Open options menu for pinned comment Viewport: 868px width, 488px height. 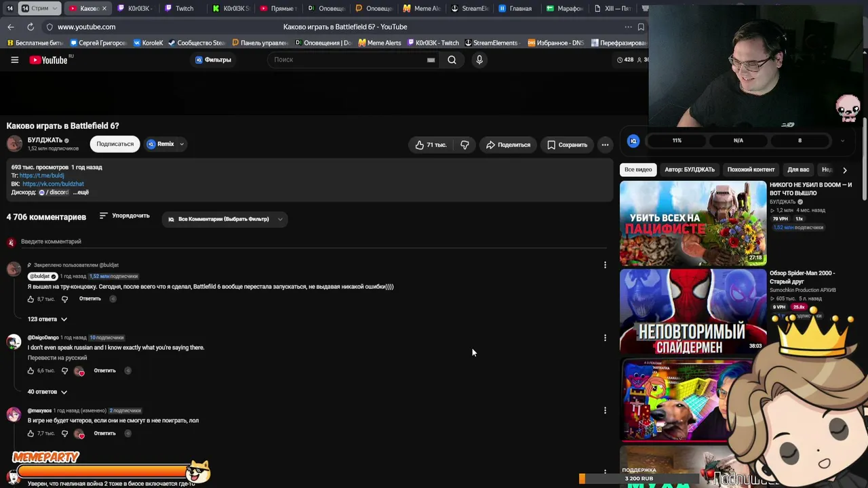605,265
